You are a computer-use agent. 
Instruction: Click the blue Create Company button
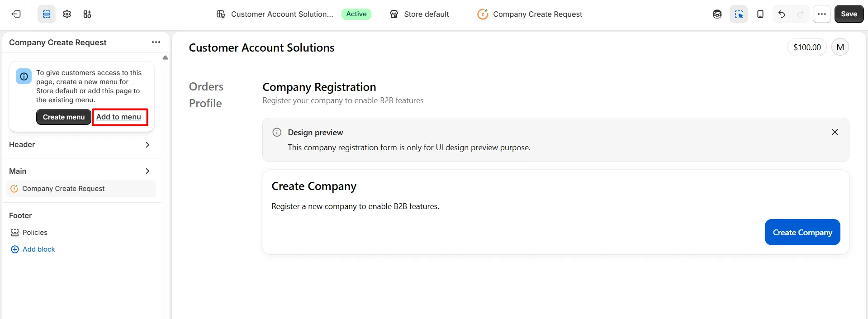tap(802, 232)
